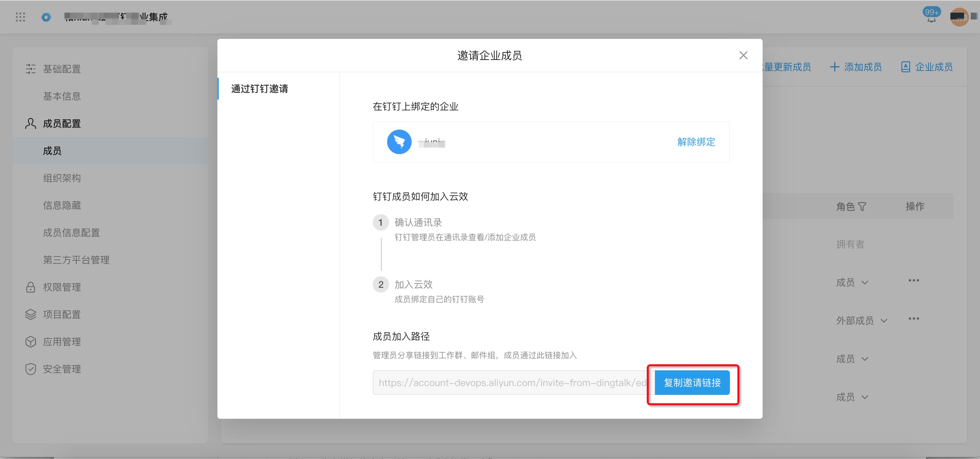Click the 拥有者 role text

(x=850, y=245)
